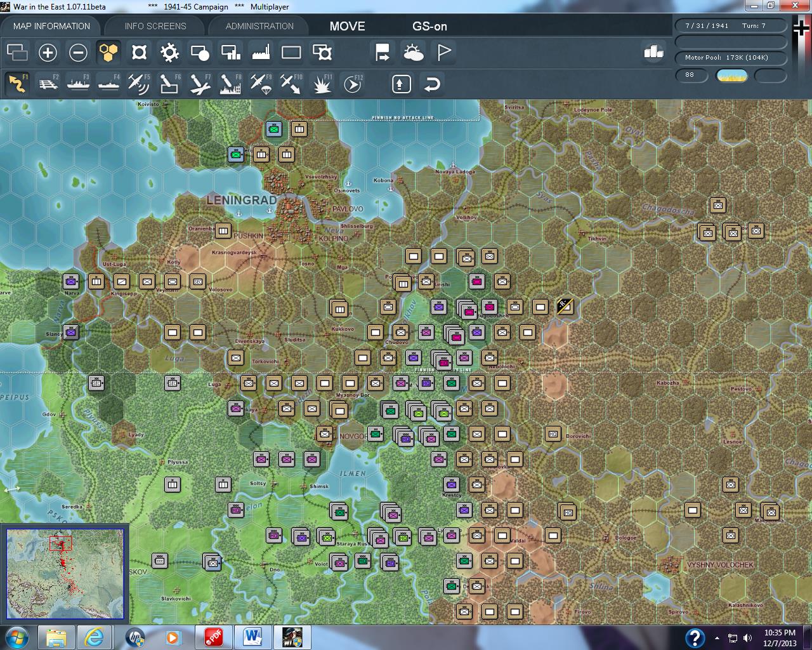812x650 pixels.
Task: Open the bar chart statistics icon
Action: point(653,52)
